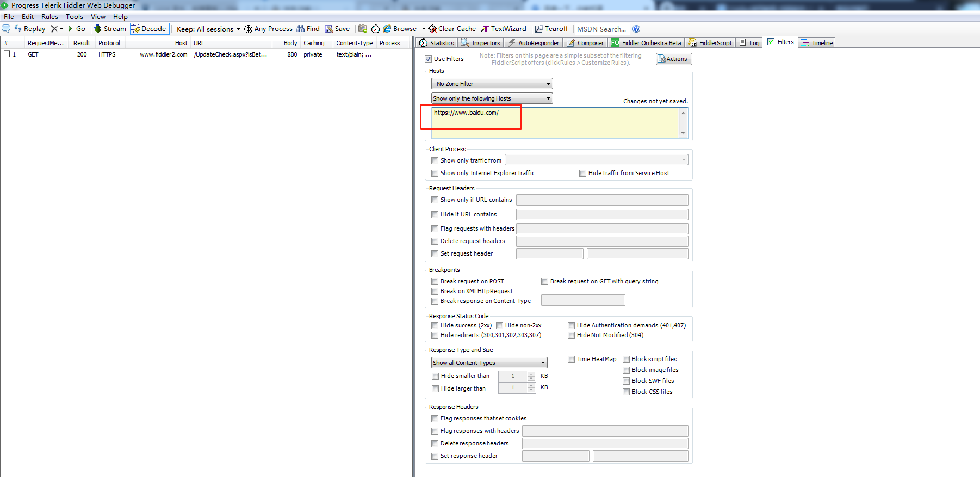Check Break request on POST

point(435,281)
